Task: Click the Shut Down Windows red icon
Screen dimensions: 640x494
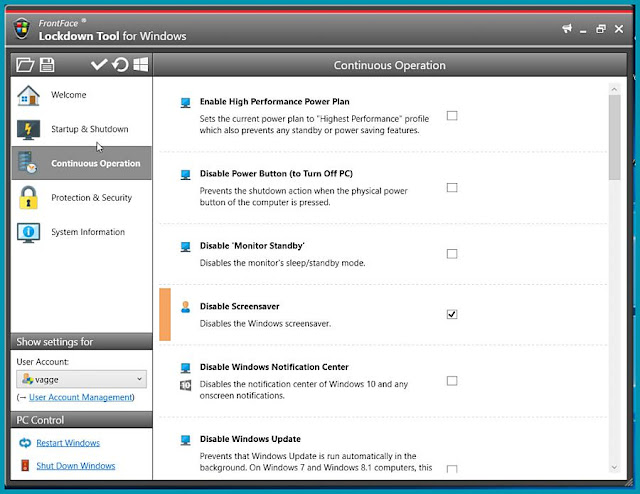Action: coord(25,465)
